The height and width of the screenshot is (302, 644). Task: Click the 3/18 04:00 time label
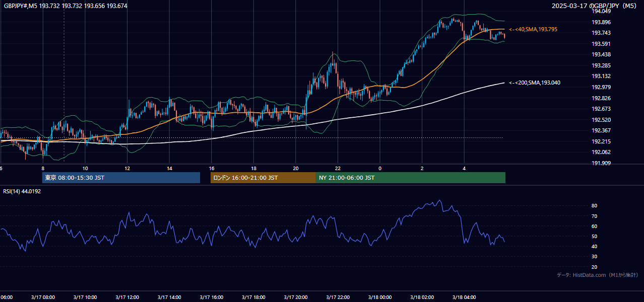464,297
